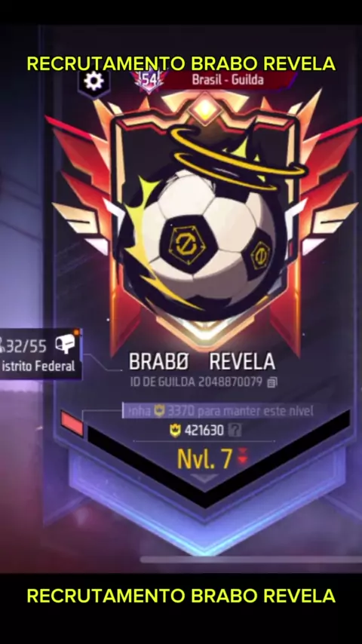Open the guild settings gear icon
The image size is (362, 644).
(94, 81)
